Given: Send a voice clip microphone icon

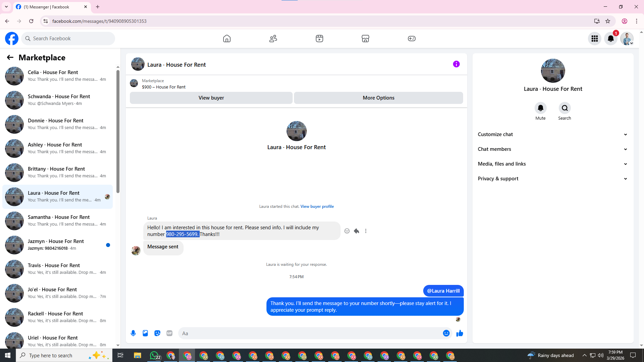Looking at the screenshot, I should coord(133,333).
